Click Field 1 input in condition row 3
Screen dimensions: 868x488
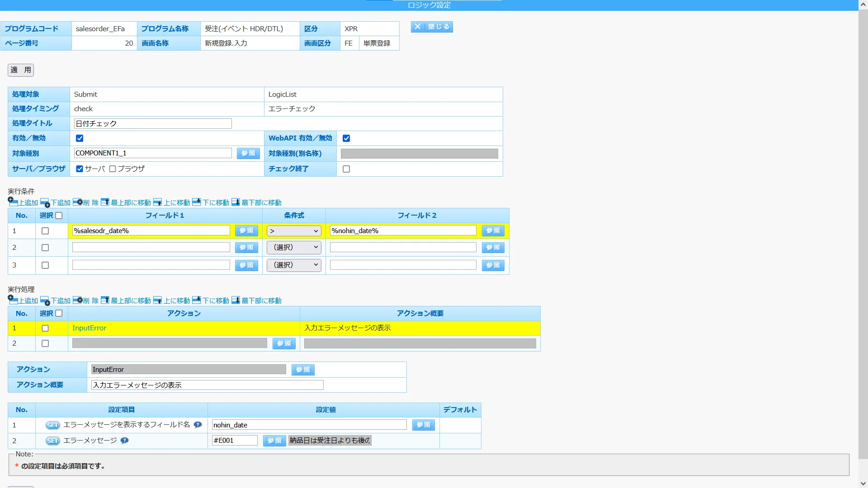(x=151, y=265)
